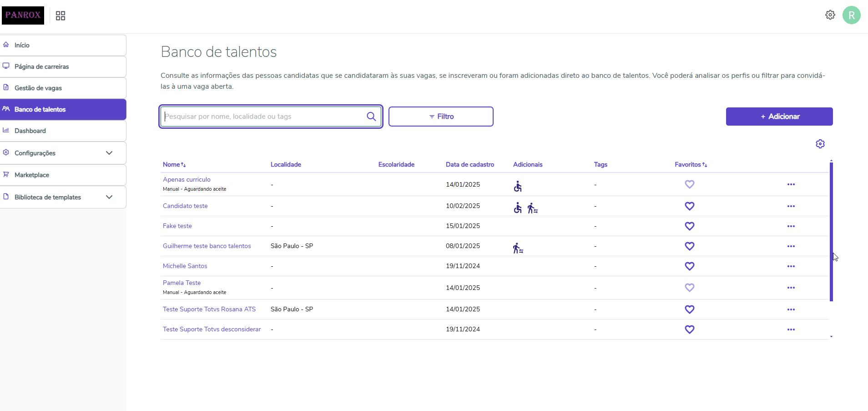Click the PANROX logo

point(23,15)
